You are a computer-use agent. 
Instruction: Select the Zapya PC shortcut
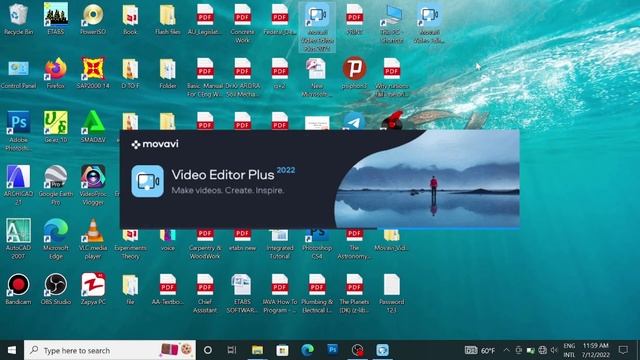[x=93, y=289]
